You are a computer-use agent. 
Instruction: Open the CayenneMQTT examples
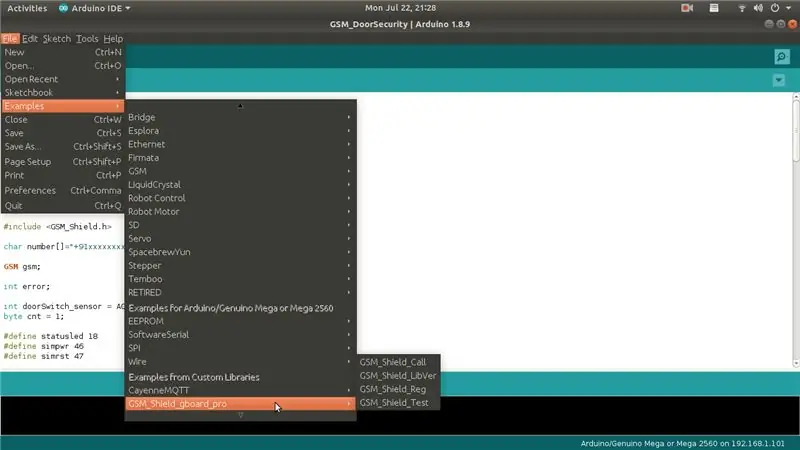(240, 390)
